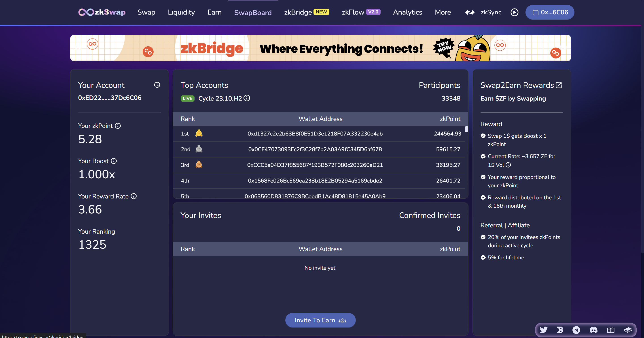Expand the More navigation menu
Image resolution: width=644 pixels, height=338 pixels.
tap(443, 12)
